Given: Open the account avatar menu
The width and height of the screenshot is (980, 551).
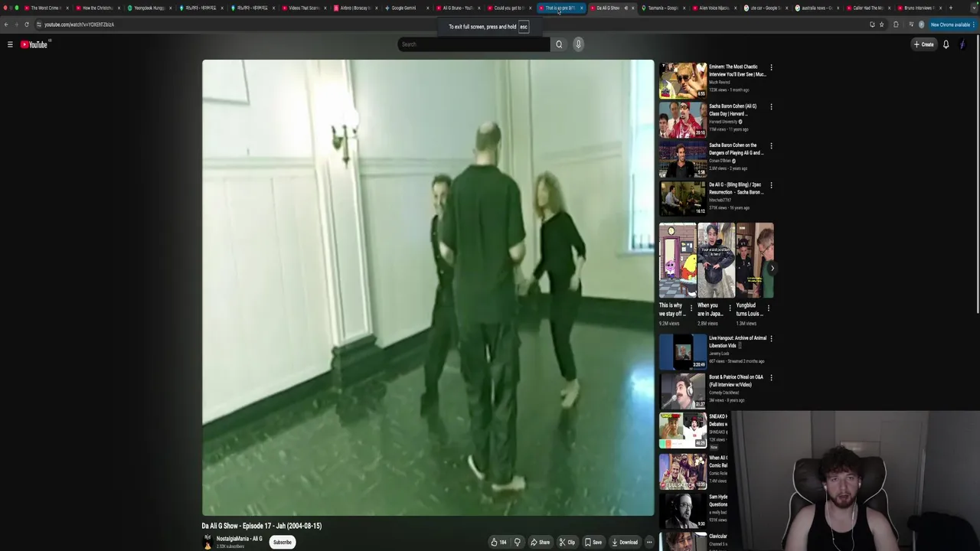Looking at the screenshot, I should pyautogui.click(x=963, y=44).
